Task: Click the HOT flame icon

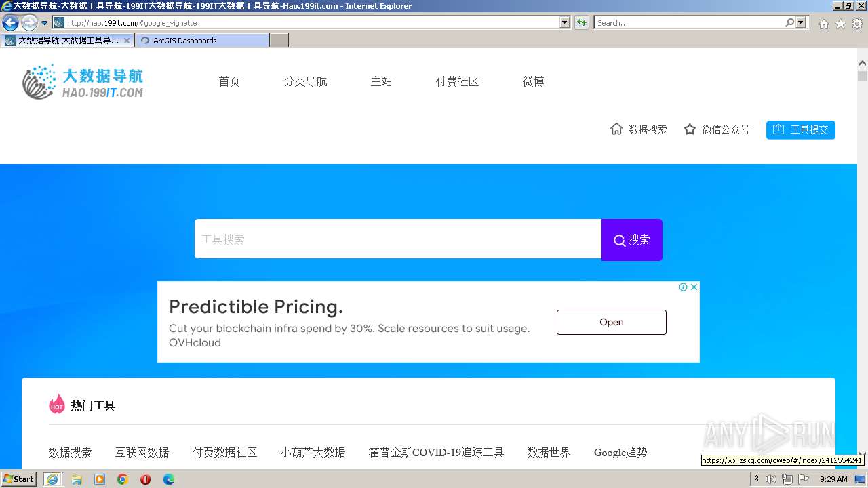Action: 57,404
